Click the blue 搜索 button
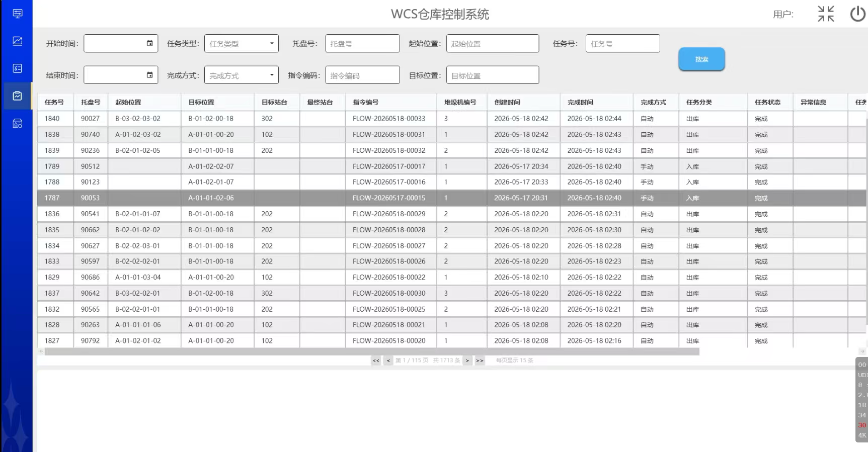Viewport: 868px width, 452px height. coord(701,59)
